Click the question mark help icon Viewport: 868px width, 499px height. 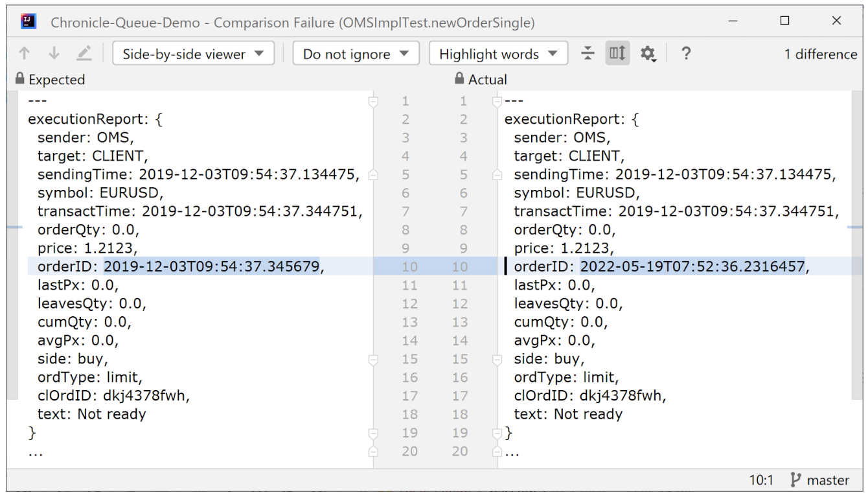pyautogui.click(x=686, y=54)
